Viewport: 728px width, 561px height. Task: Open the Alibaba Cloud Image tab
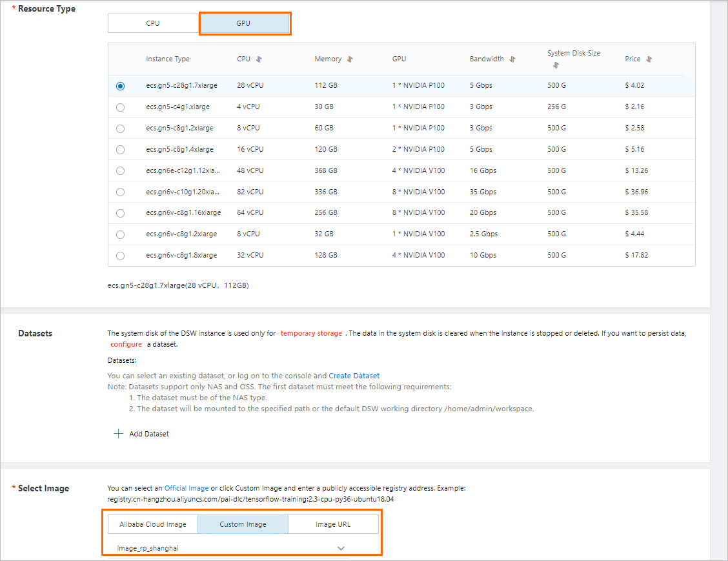coord(152,524)
